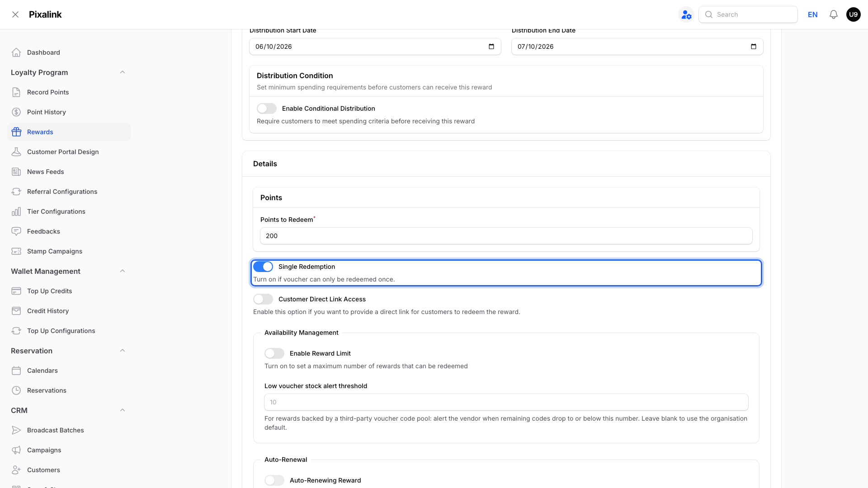Open Distribution End Date calendar picker
Image resolution: width=868 pixels, height=488 pixels.
754,47
